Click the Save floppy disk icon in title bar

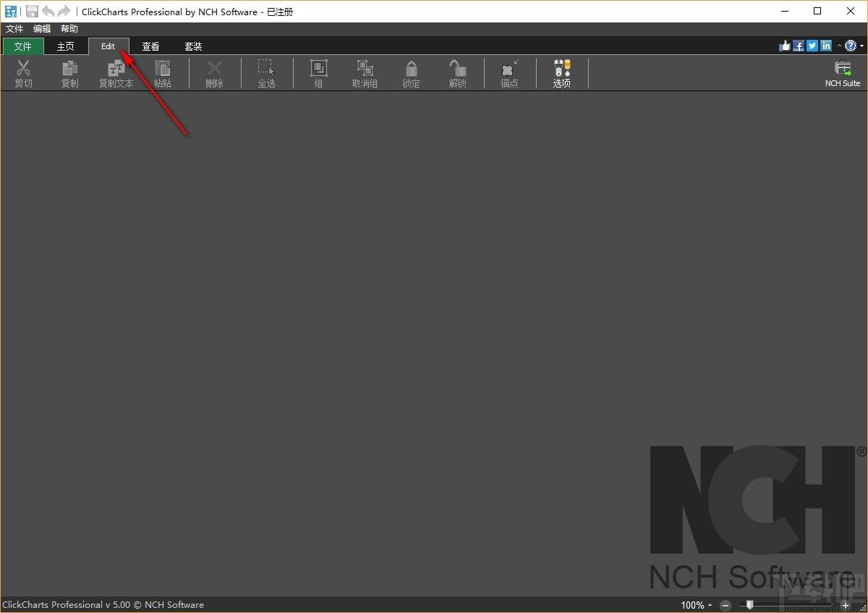[x=32, y=11]
